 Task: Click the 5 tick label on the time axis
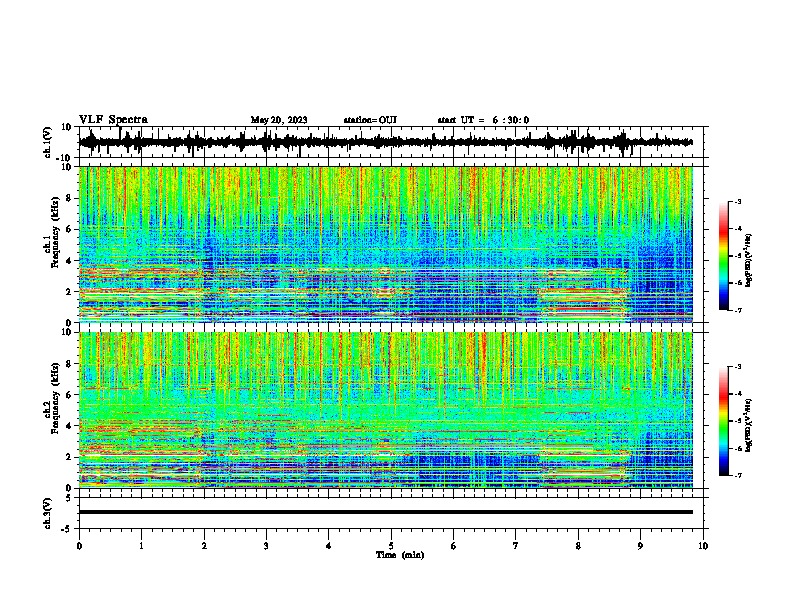click(x=391, y=546)
